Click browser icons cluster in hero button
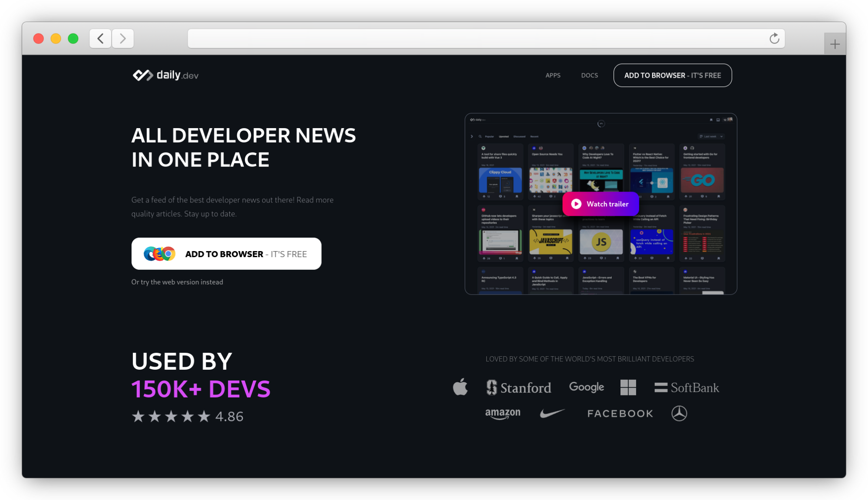Viewport: 868px width, 500px height. (x=159, y=254)
